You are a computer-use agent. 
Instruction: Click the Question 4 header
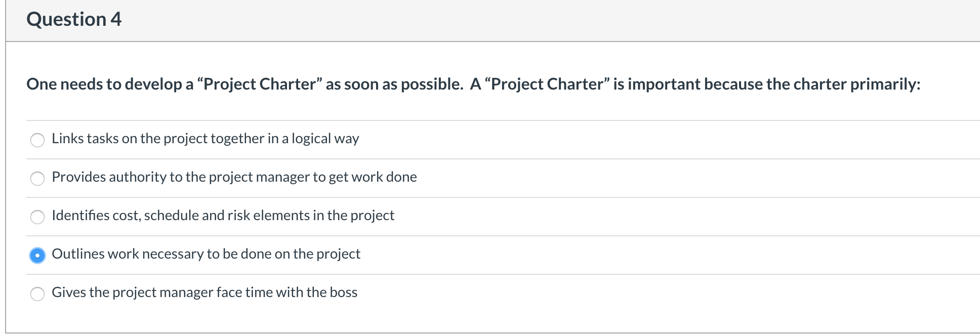point(75,19)
